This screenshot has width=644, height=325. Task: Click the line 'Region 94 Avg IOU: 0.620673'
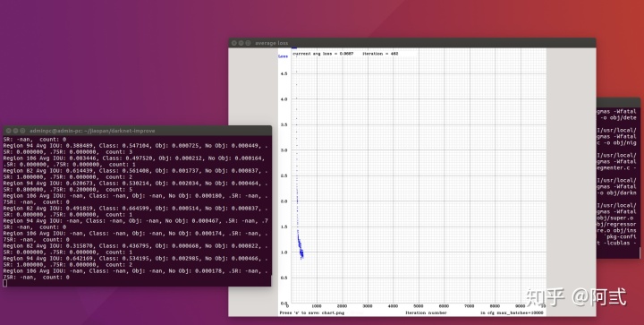click(x=136, y=184)
